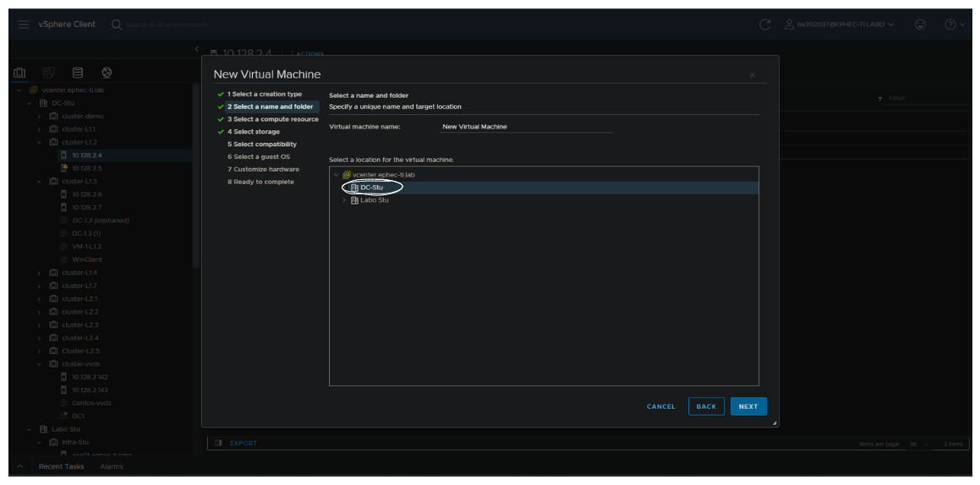Click the EXPORT link below the table
The image size is (980, 485).
(x=244, y=444)
